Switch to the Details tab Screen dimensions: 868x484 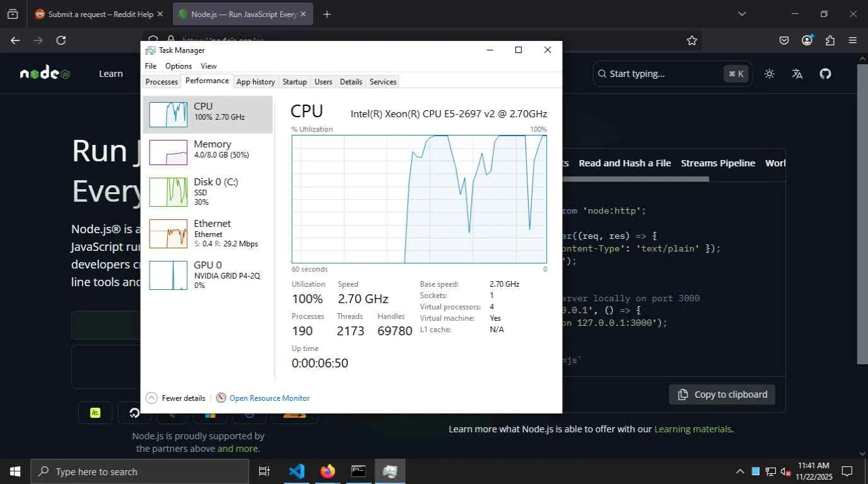[351, 82]
